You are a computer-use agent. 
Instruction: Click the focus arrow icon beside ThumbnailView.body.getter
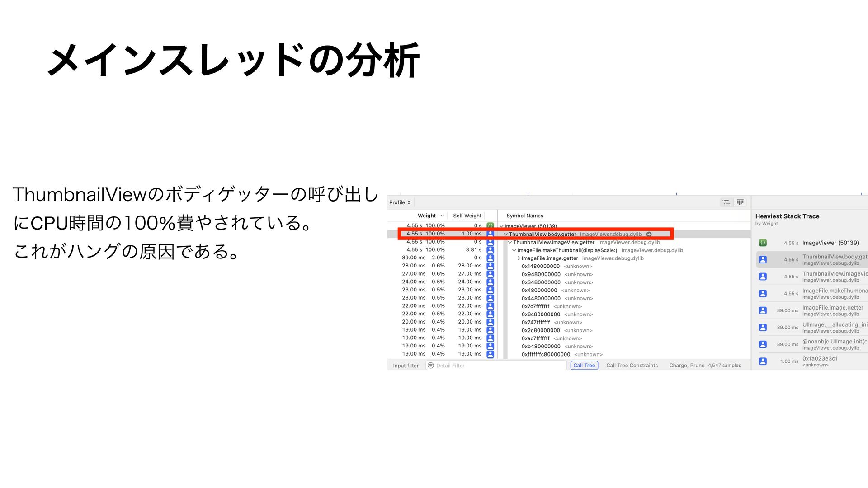click(649, 234)
